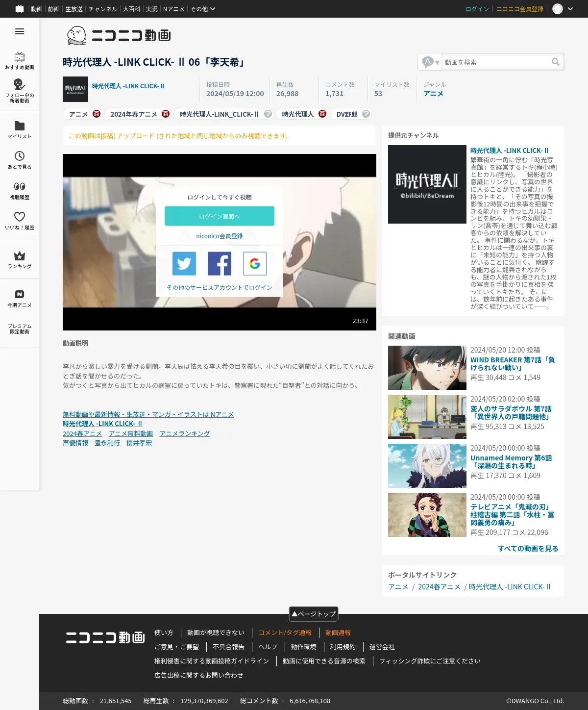Open 2024春アニメ portal breadcrumb link
Screen dimensions: 588x710
[439, 586]
